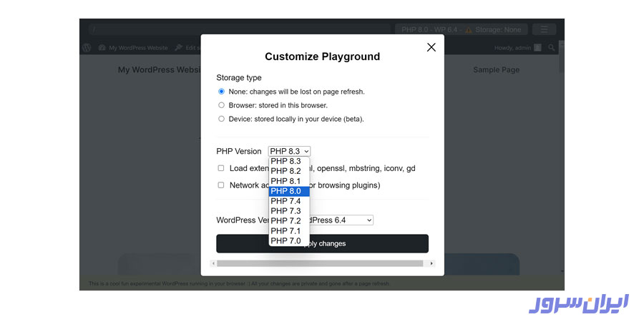Enable the Load extensions checkbox
Image resolution: width=644 pixels, height=322 pixels.
(x=221, y=168)
